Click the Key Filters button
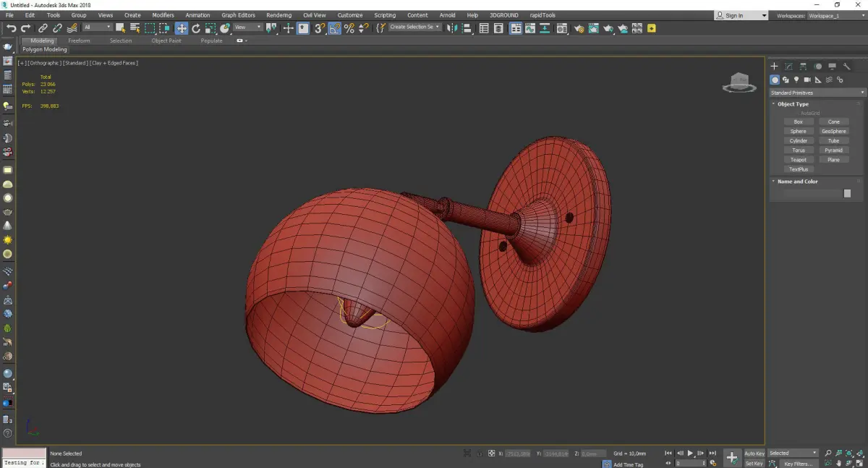Image resolution: width=868 pixels, height=468 pixels. coord(798,464)
